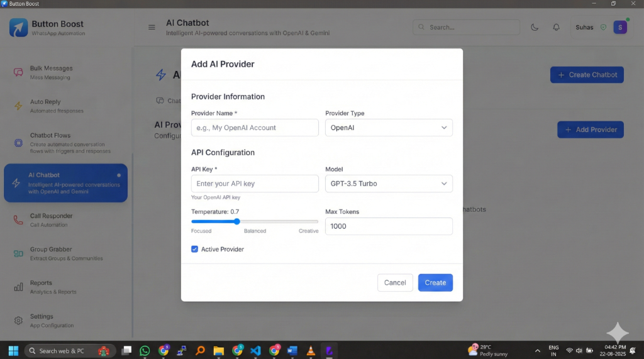Image resolution: width=644 pixels, height=359 pixels.
Task: Open Bulk Messages in the sidebar
Action: point(65,73)
